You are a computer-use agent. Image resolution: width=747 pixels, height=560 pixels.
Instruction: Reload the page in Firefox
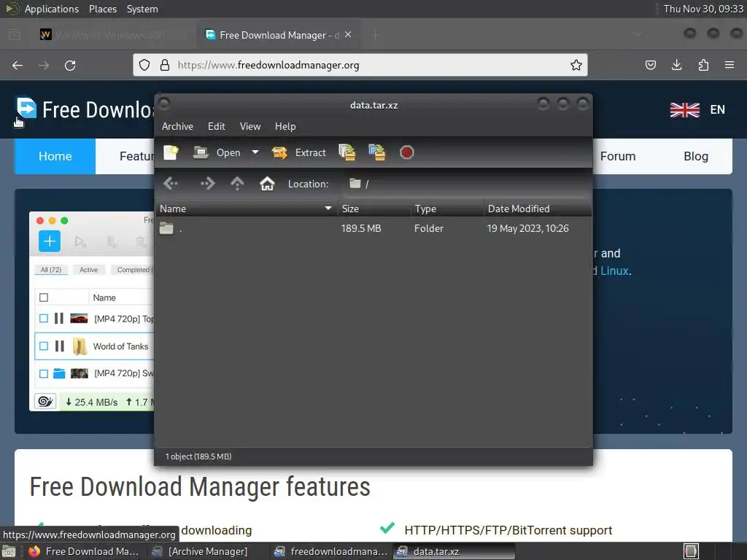70,65
